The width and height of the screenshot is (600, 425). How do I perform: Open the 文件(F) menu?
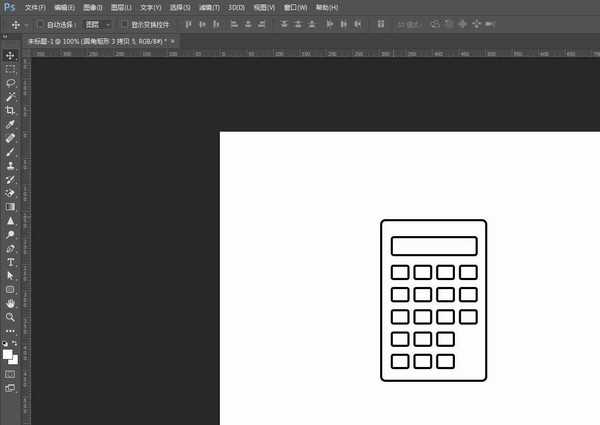point(35,7)
